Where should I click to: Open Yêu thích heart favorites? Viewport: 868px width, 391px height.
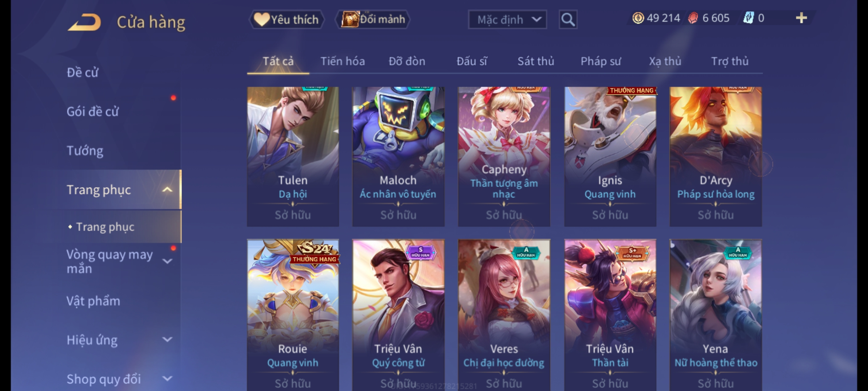click(286, 20)
